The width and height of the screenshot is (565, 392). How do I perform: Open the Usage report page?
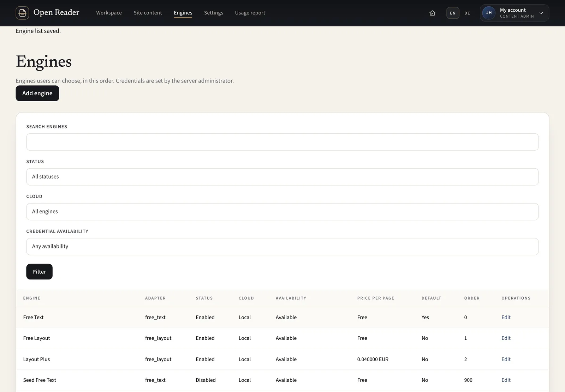coord(250,13)
